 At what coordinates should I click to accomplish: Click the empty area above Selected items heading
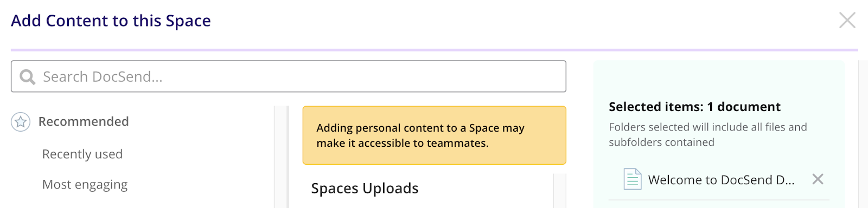click(719, 80)
